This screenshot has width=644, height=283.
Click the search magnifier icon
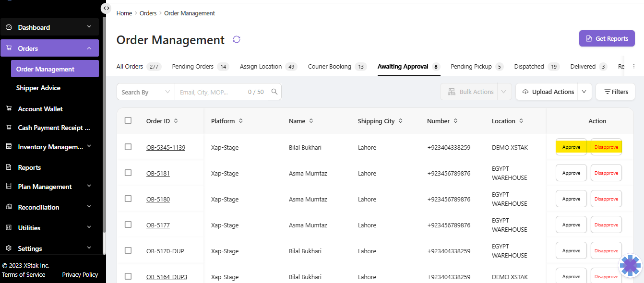274,92
